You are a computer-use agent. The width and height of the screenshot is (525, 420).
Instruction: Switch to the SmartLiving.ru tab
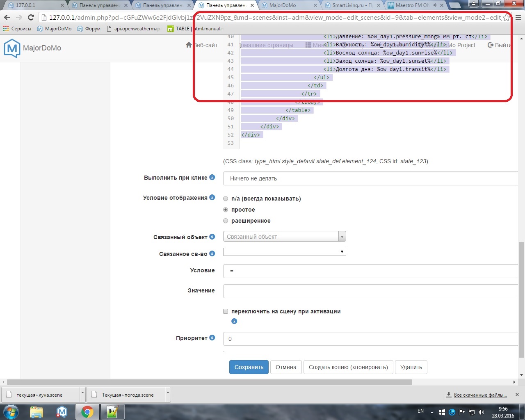tap(352, 5)
